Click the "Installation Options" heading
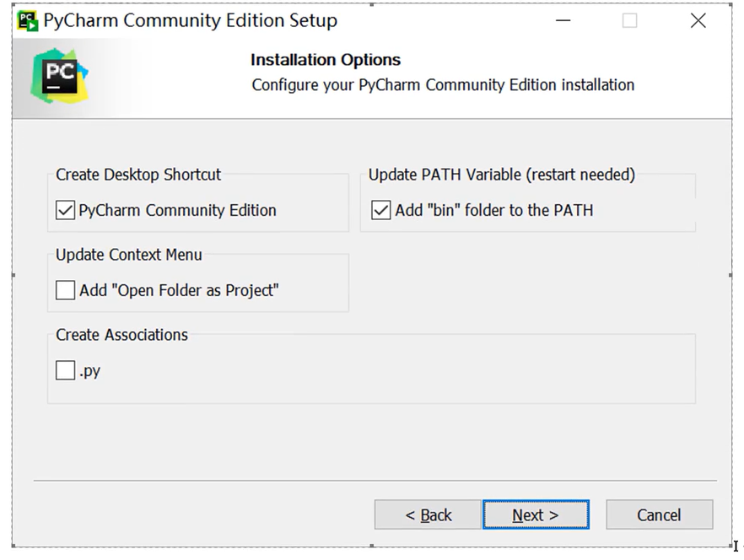Image resolution: width=744 pixels, height=560 pixels. point(325,60)
